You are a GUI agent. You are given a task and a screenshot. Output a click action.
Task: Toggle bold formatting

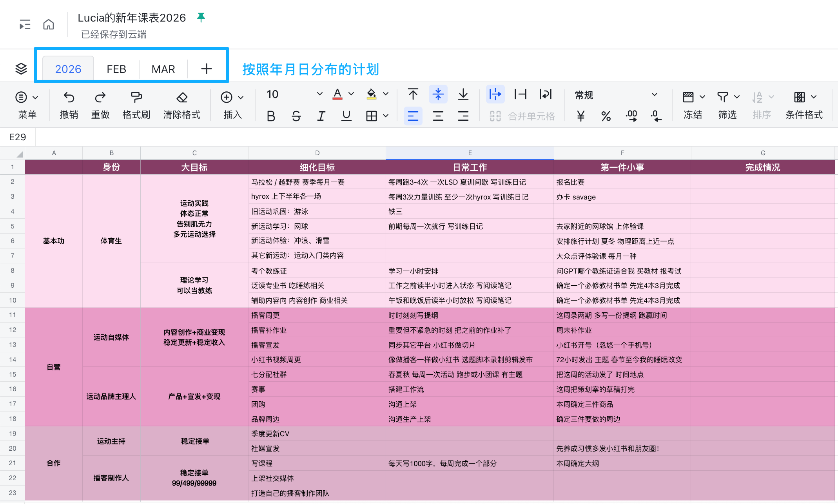tap(271, 116)
